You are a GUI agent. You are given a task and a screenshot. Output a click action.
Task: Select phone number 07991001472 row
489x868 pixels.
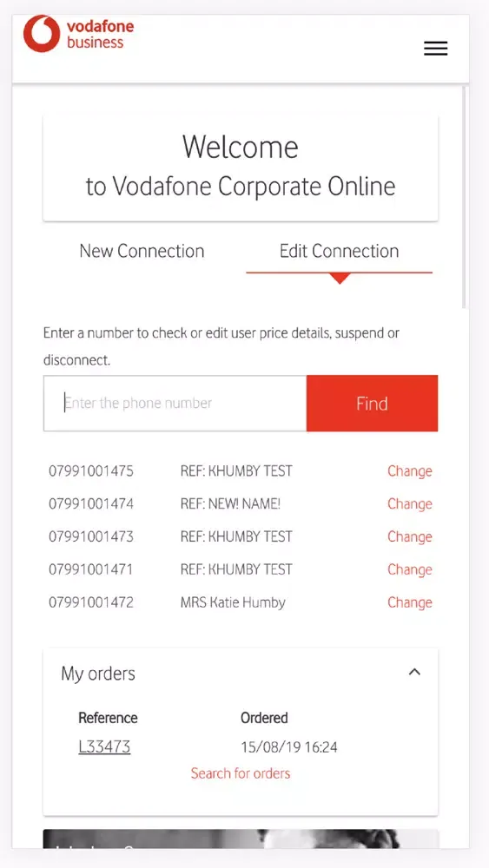(241, 602)
